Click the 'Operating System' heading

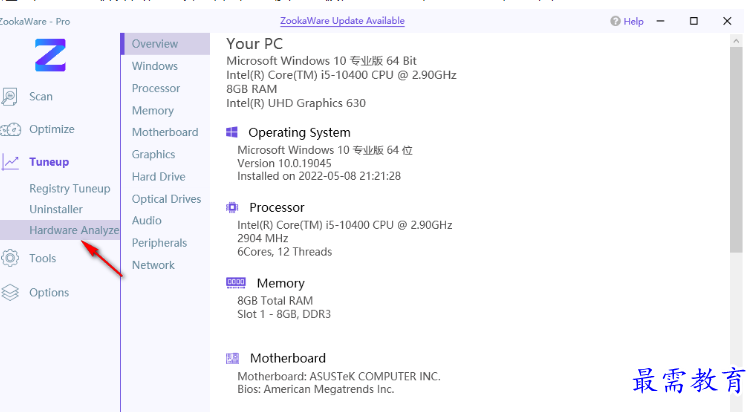pyautogui.click(x=299, y=132)
